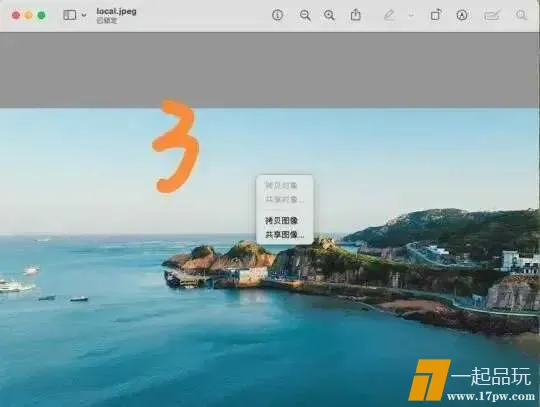Select greyed 拷贝对象 menu entry
This screenshot has width=540, height=407.
coord(281,186)
